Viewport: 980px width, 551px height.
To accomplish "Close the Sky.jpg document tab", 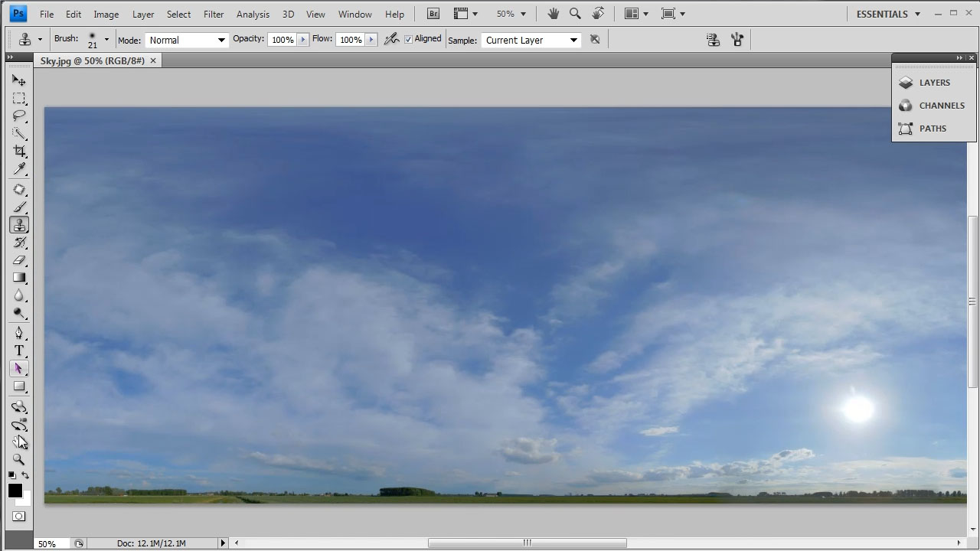I will (153, 60).
